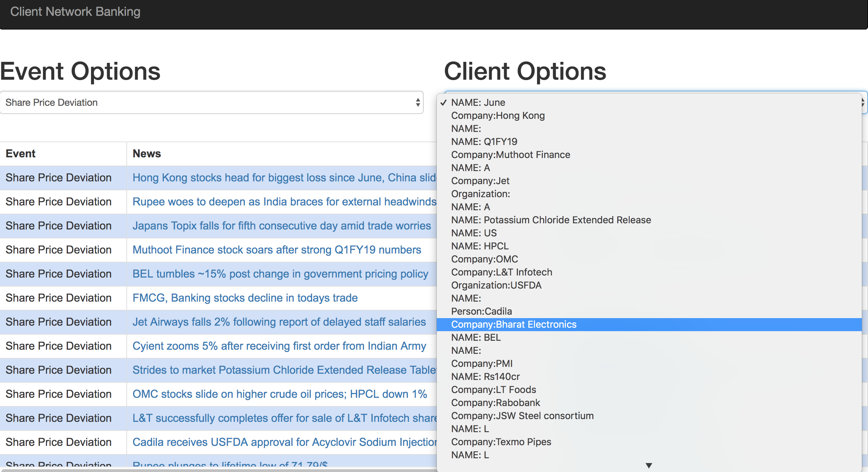Open the Event Options dropdown
The width and height of the screenshot is (868, 472).
coord(212,102)
